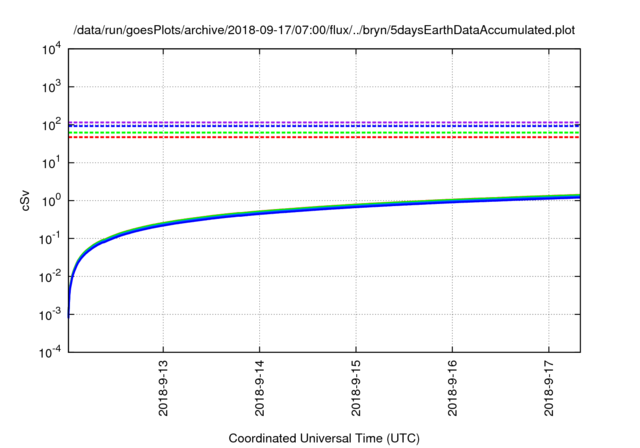Click the 10^1 y-axis tick label
Viewport: 640px width, 448px height.
[x=50, y=162]
